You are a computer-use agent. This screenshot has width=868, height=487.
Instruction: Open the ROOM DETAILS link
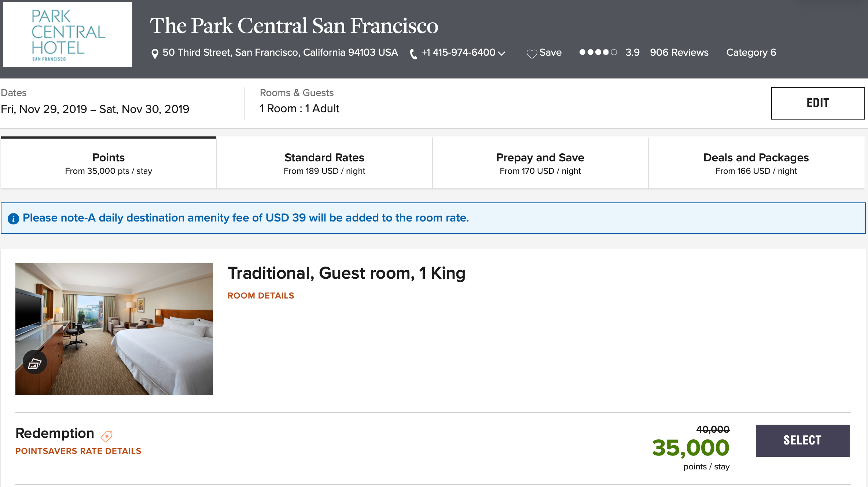[261, 296]
